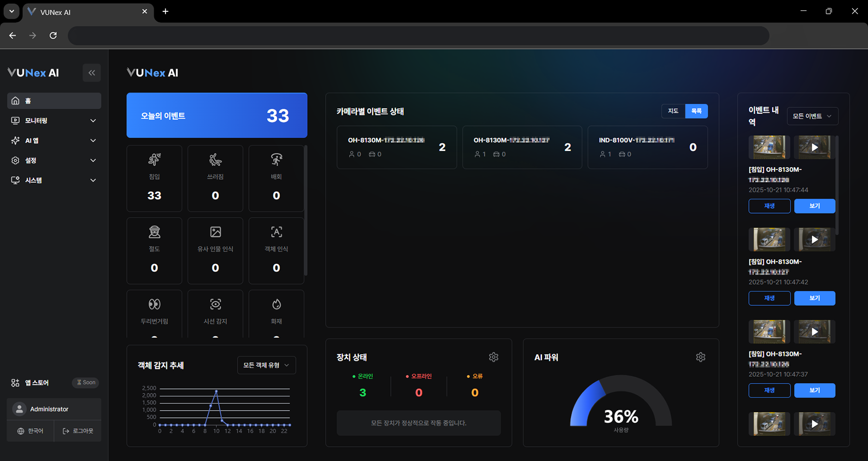
Task: Click the Logout (로그아웃) button
Action: [78, 431]
